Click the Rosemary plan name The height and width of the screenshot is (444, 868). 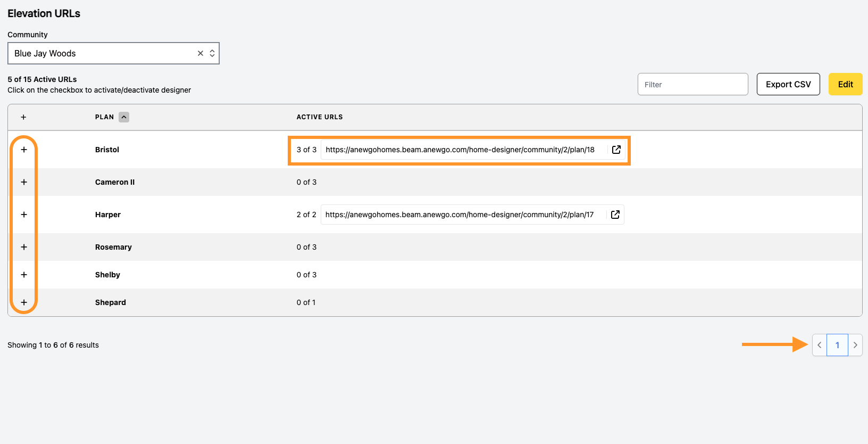point(113,247)
